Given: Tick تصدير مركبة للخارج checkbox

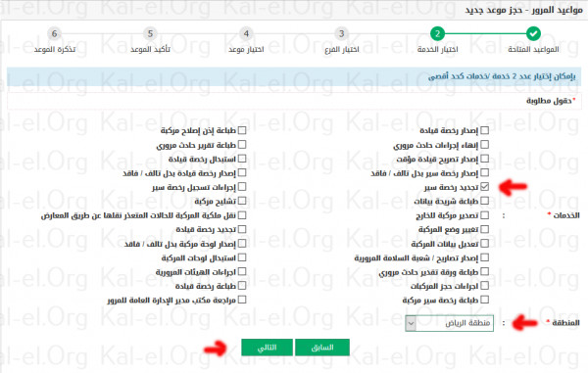Looking at the screenshot, I should 485,215.
